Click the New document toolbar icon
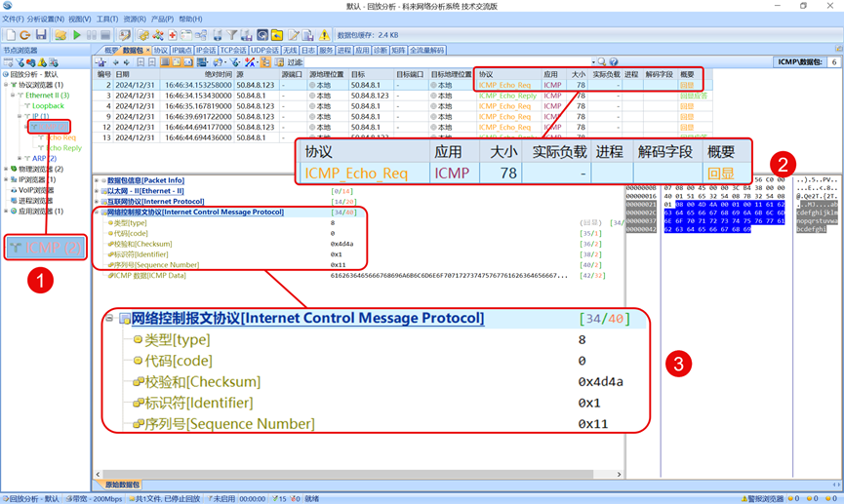Viewport: 844px width, 504px height. click(11, 35)
